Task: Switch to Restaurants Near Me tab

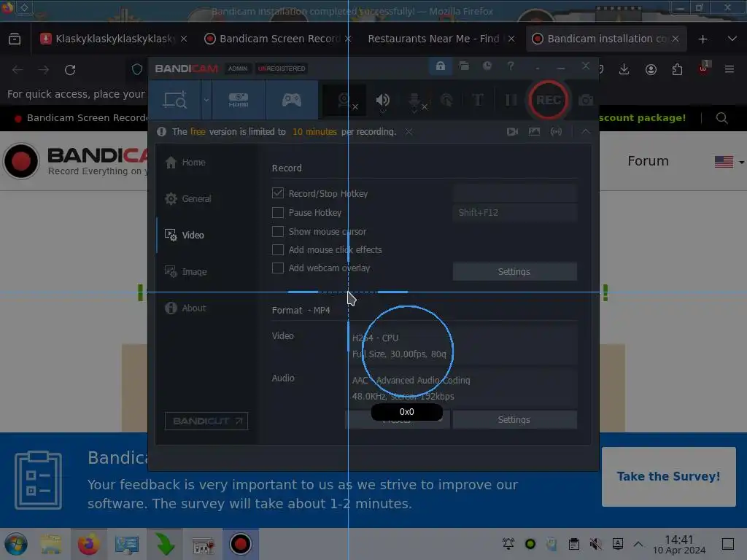Action: point(433,39)
